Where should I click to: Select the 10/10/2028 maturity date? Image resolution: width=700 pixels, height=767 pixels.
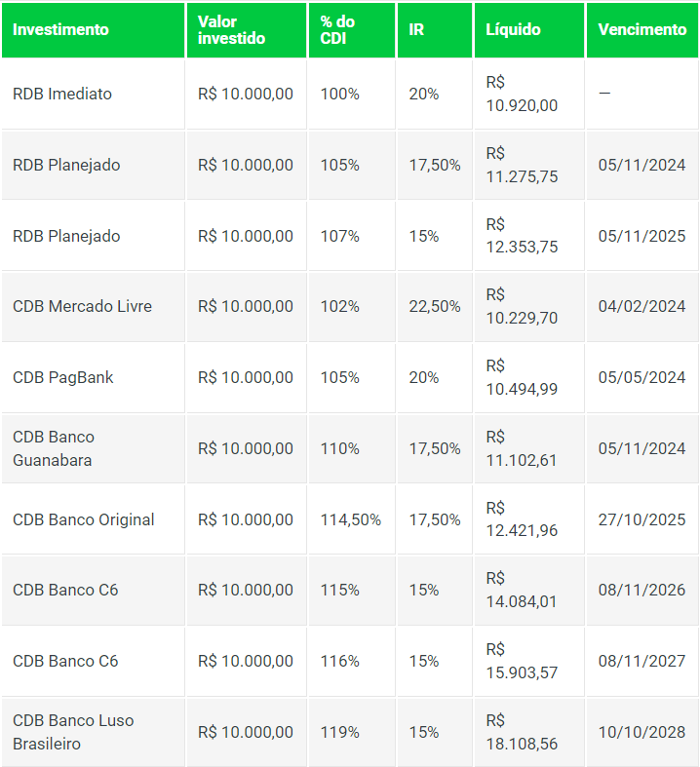[x=642, y=732]
